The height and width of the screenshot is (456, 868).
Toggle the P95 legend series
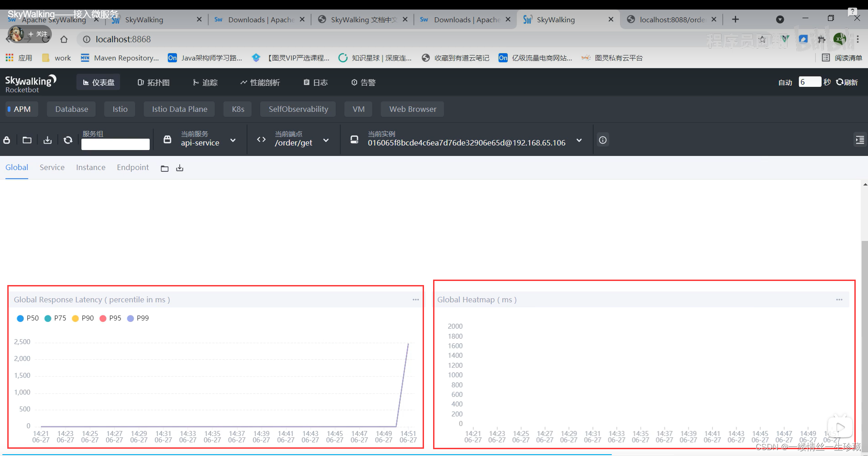pyautogui.click(x=111, y=318)
